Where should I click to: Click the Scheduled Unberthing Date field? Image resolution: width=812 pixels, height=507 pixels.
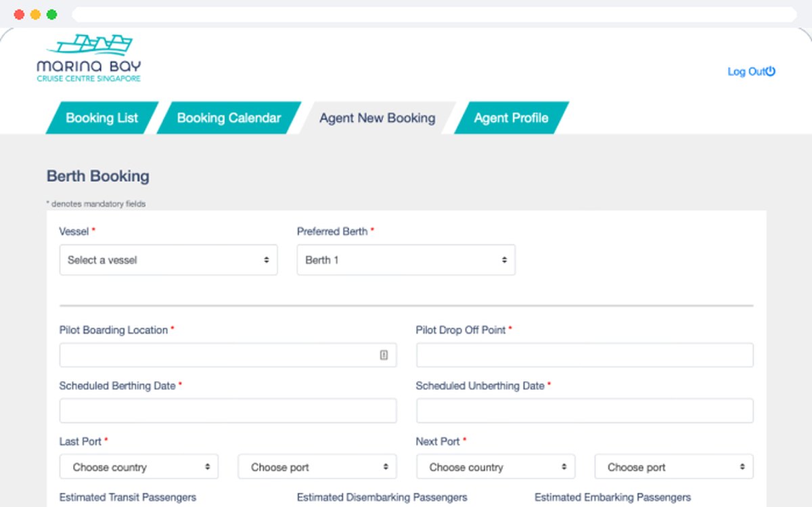coord(585,411)
